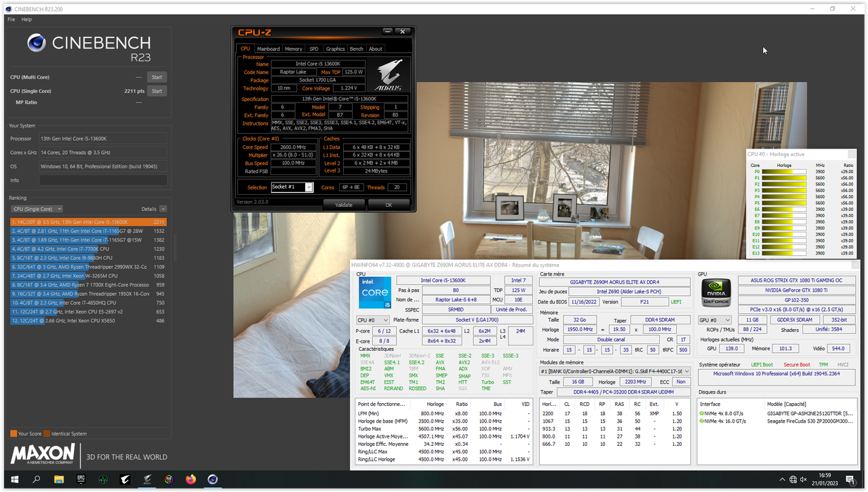
Task: Select the CPU tab in CPU-Z
Action: tap(245, 49)
